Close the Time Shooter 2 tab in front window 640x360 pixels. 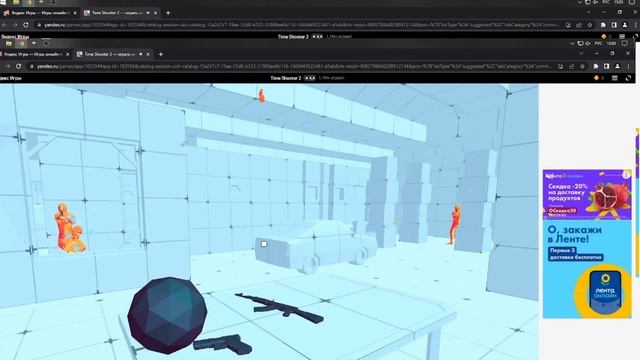(148, 54)
